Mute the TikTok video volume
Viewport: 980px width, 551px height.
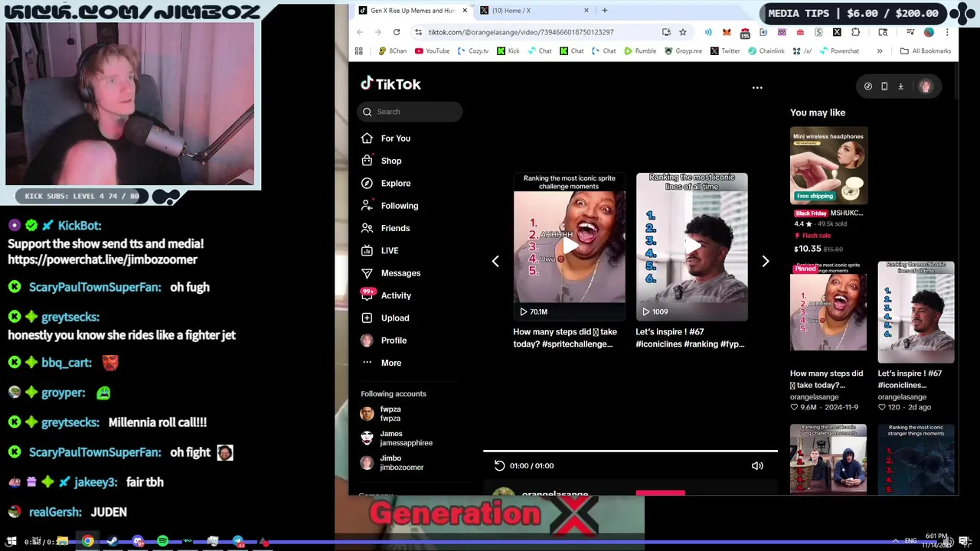757,465
